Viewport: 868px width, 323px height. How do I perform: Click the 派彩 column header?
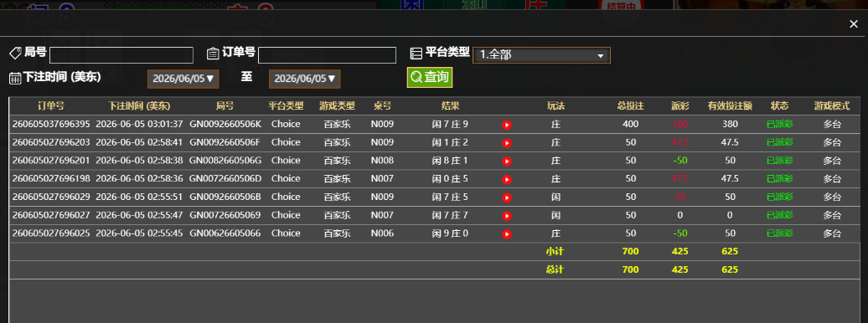[x=679, y=105]
